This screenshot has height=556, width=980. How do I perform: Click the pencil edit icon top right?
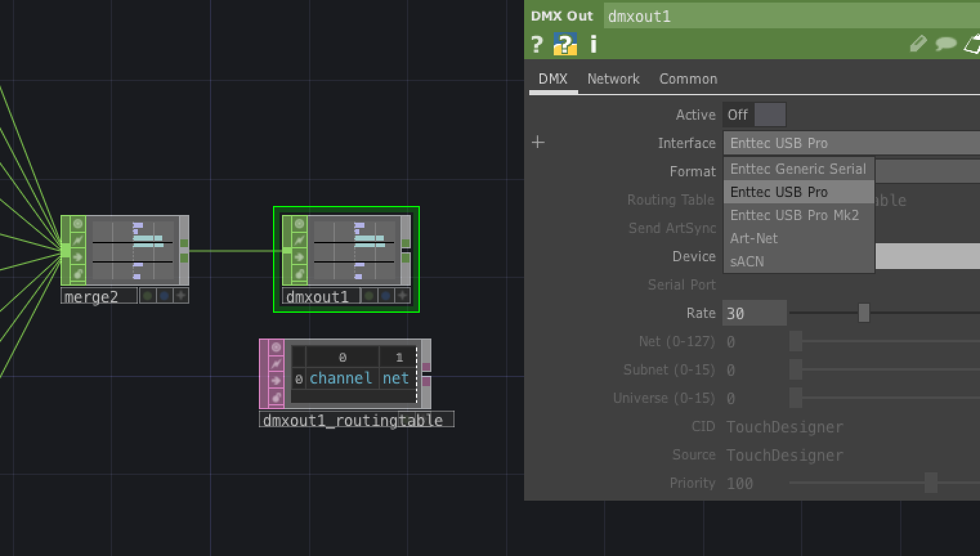[x=918, y=44]
